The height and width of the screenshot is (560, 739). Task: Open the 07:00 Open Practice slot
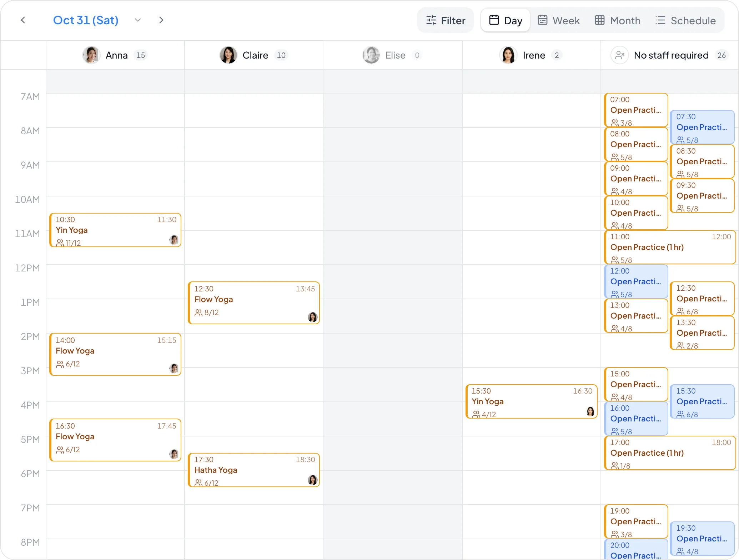[636, 110]
